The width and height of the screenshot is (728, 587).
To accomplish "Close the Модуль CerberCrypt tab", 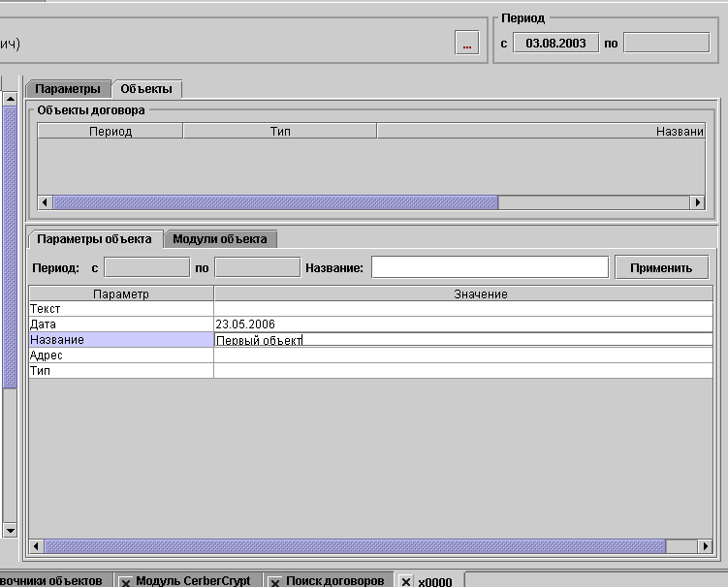I will click(x=126, y=581).
